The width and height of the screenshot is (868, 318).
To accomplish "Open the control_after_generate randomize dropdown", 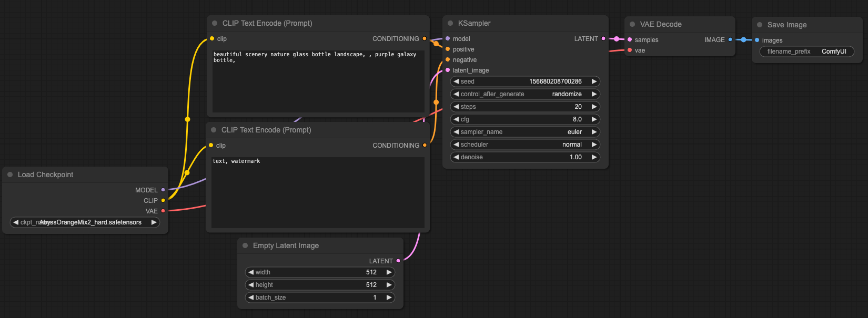I will [525, 94].
